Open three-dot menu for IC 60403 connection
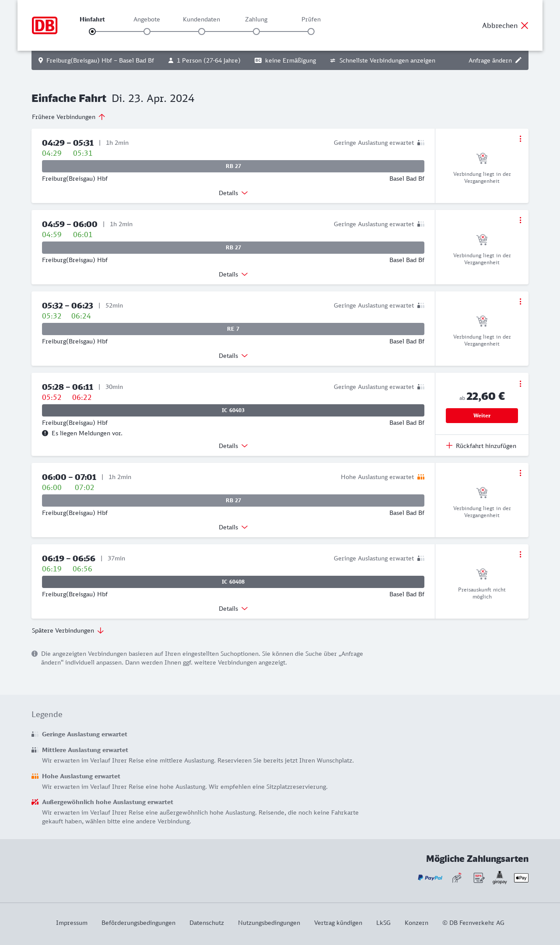The width and height of the screenshot is (560, 945). pos(520,384)
